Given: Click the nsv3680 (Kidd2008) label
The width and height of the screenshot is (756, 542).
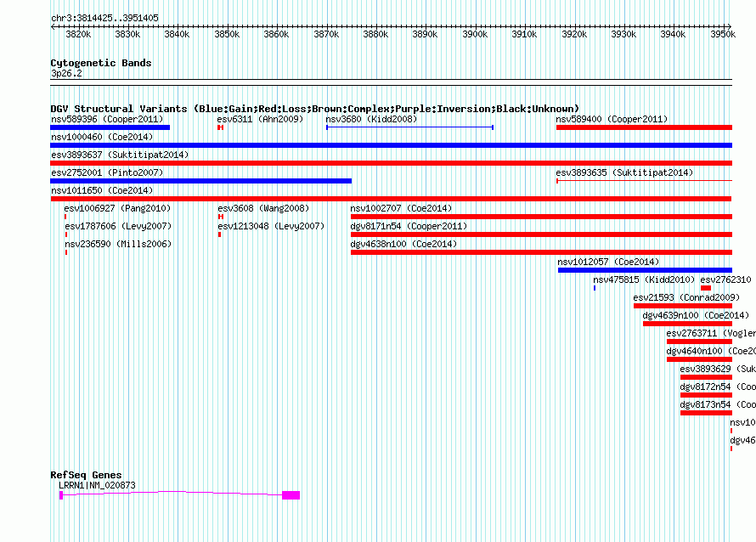Looking at the screenshot, I should (x=371, y=119).
